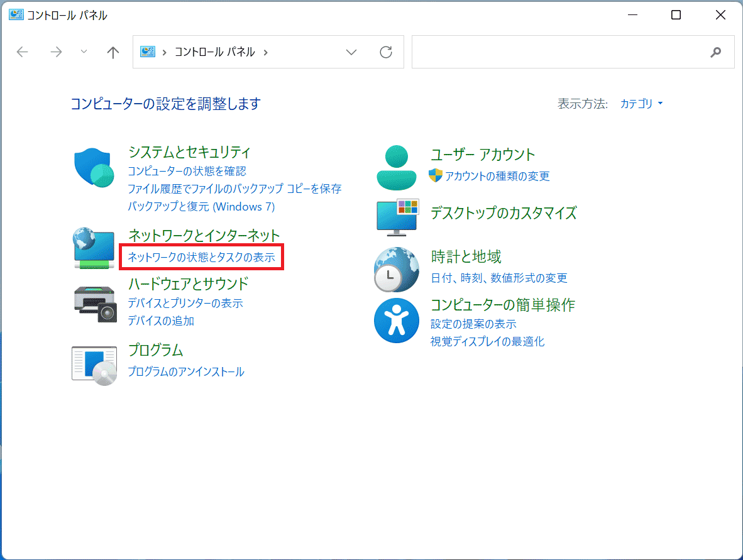
Task: Expand the address bar history dropdown
Action: point(351,52)
